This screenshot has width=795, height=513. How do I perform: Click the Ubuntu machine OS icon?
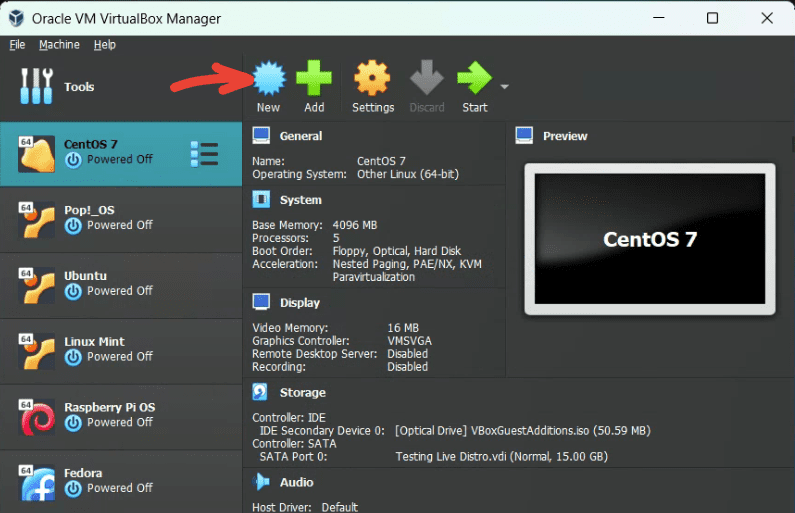[x=37, y=286]
